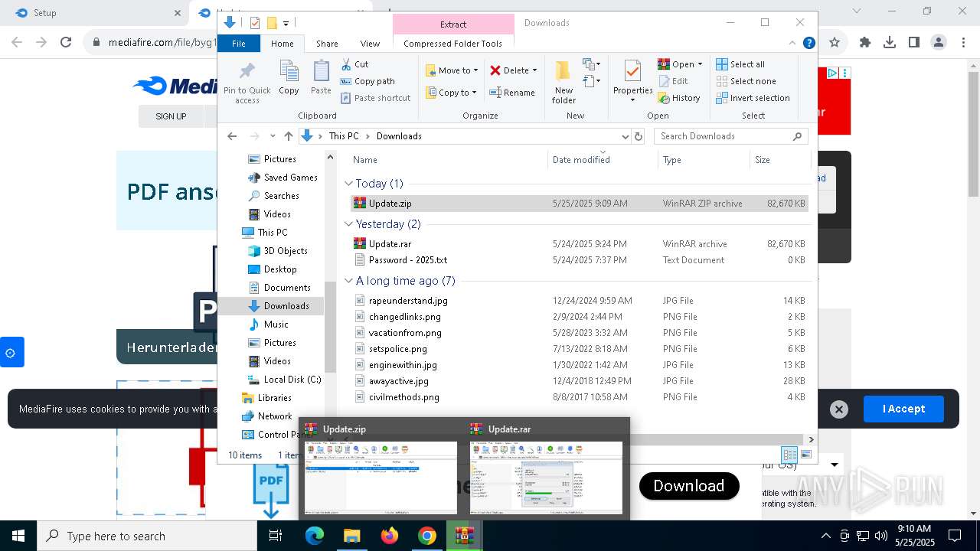Viewport: 980px width, 551px height.
Task: Click the Paste ribbon icon
Action: pyautogui.click(x=321, y=77)
